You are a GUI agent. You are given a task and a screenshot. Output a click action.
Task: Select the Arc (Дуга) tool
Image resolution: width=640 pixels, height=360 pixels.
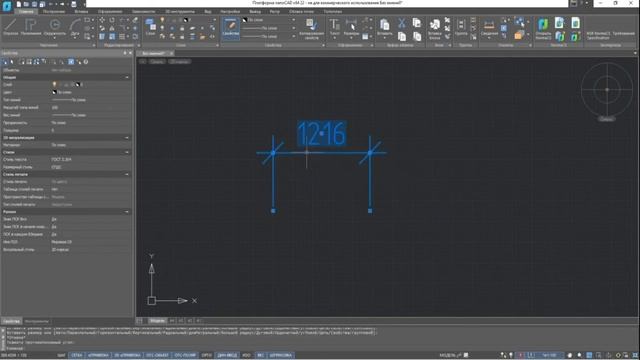coord(75,27)
